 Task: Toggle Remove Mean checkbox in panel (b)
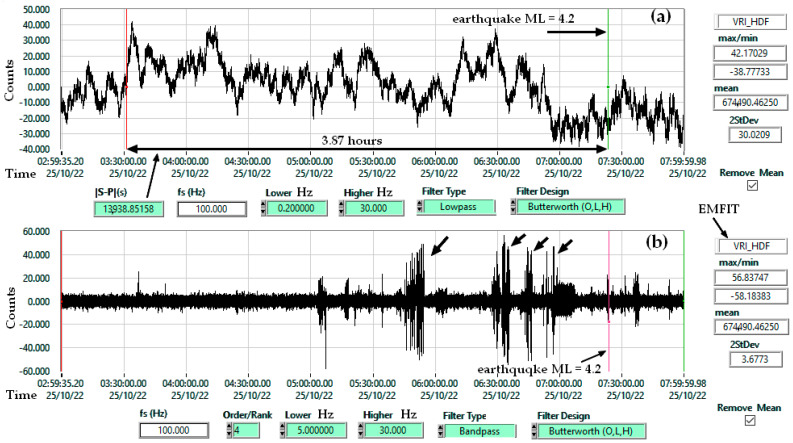(750, 420)
